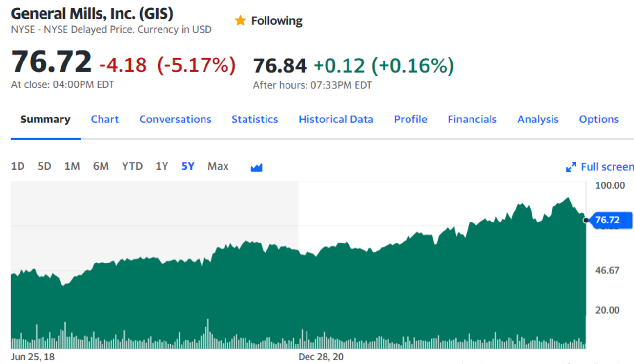Click the percent change (-5.17%)

coord(196,64)
